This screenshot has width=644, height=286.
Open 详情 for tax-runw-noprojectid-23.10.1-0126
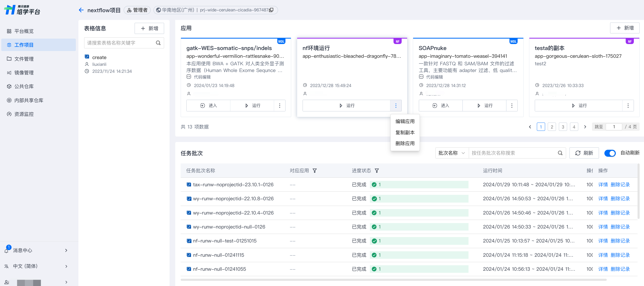603,185
